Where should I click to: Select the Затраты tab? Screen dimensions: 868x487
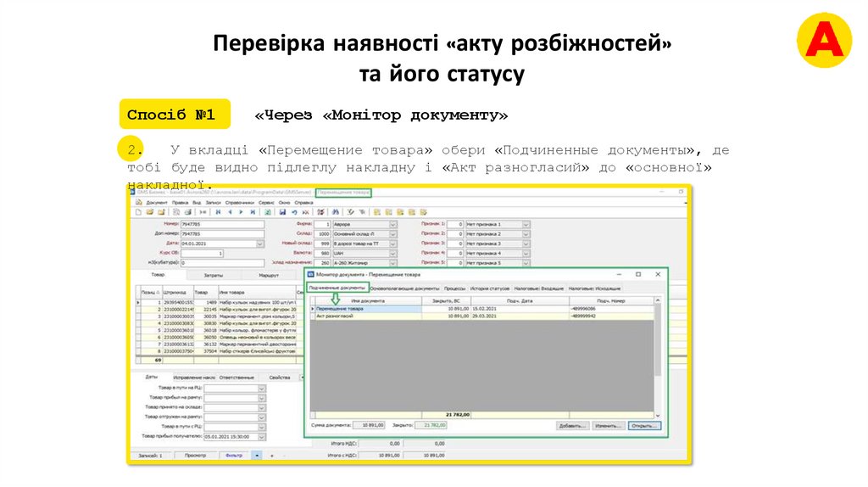pyautogui.click(x=214, y=276)
